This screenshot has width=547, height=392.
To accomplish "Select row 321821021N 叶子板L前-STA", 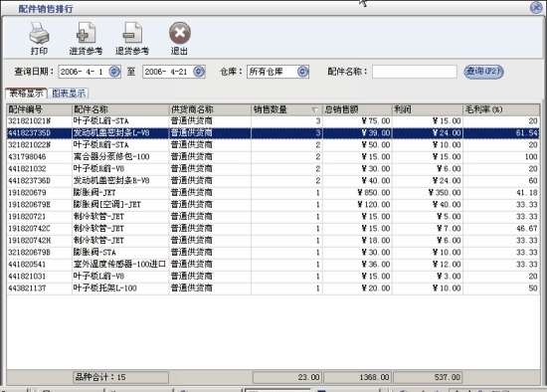I will coord(273,121).
